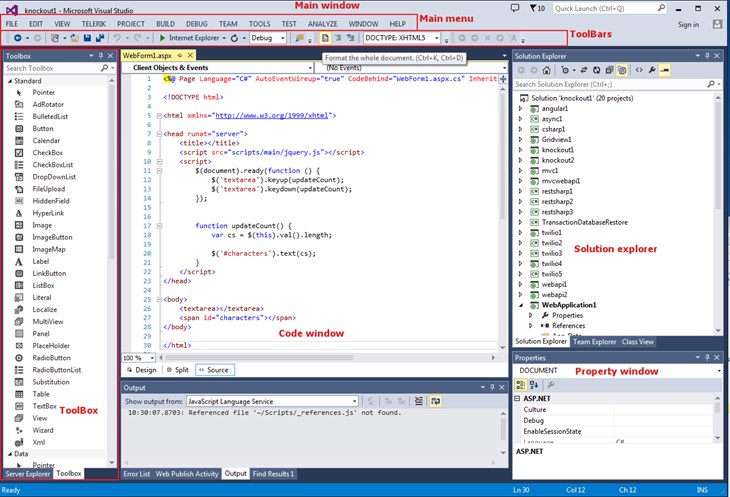Click the notifications flag icon
Image resolution: width=730 pixels, height=497 pixels.
coord(537,8)
